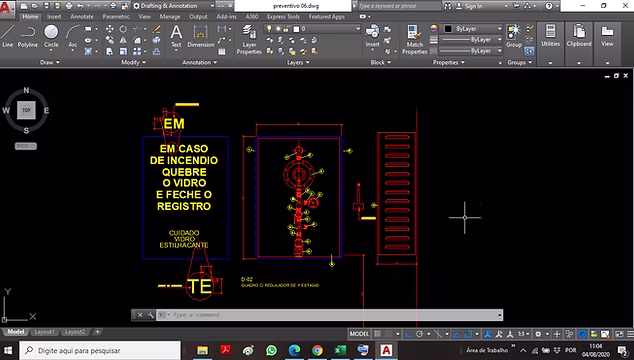Expand the Modify panel

tap(133, 62)
